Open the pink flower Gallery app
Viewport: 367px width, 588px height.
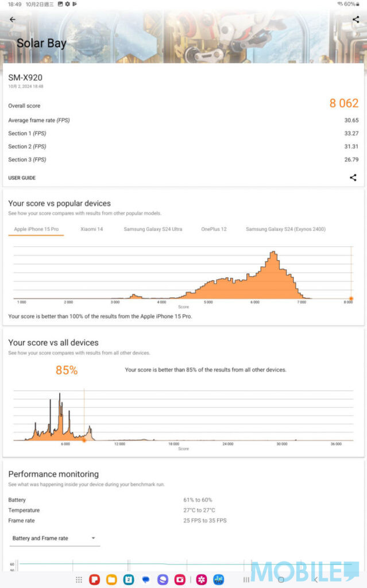[202, 579]
